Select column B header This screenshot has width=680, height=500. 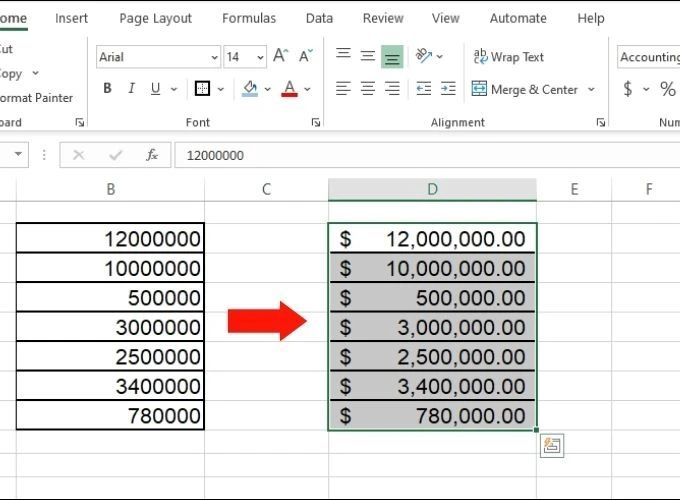tap(111, 189)
